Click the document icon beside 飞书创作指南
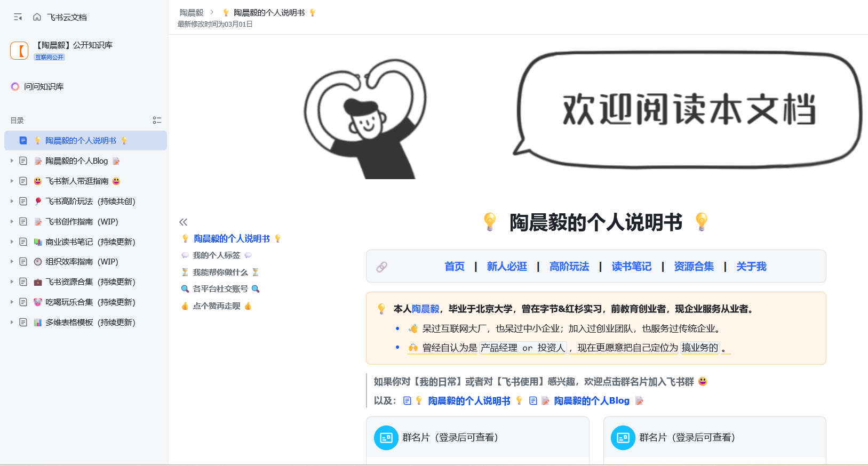This screenshot has height=466, width=868. [x=23, y=221]
